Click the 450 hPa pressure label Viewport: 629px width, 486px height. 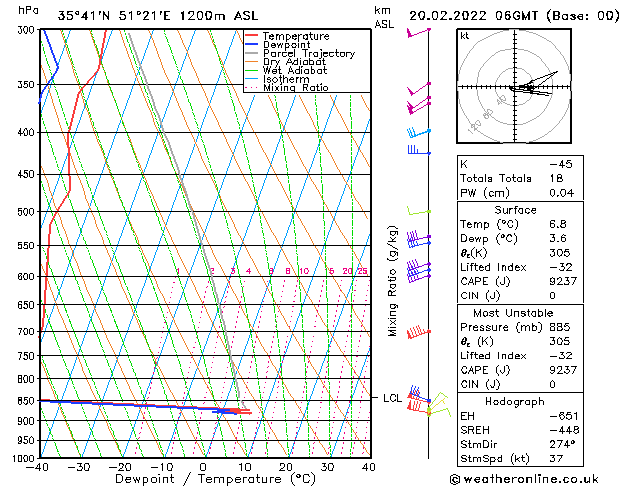(x=28, y=174)
